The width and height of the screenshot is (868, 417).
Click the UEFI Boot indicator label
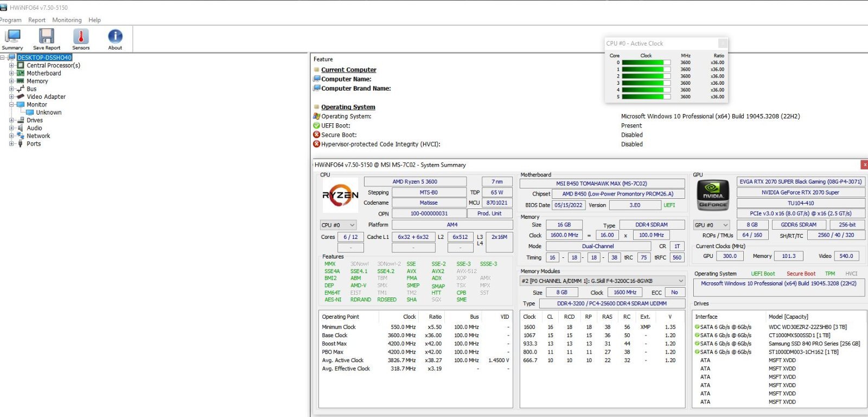click(763, 274)
